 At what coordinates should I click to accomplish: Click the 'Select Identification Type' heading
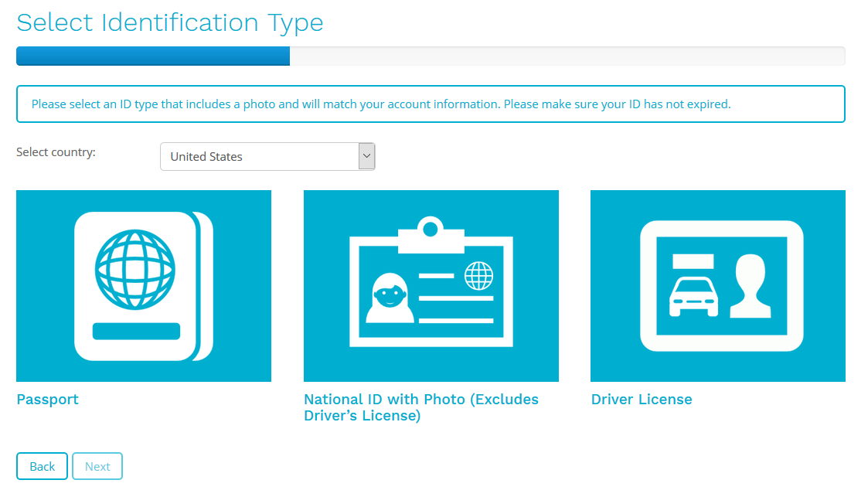coord(170,23)
